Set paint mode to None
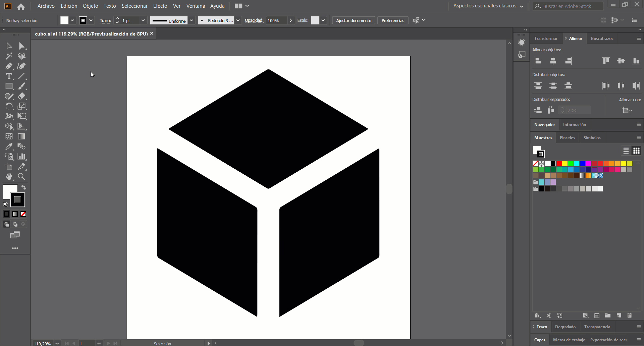This screenshot has width=644, height=346. pos(23,214)
